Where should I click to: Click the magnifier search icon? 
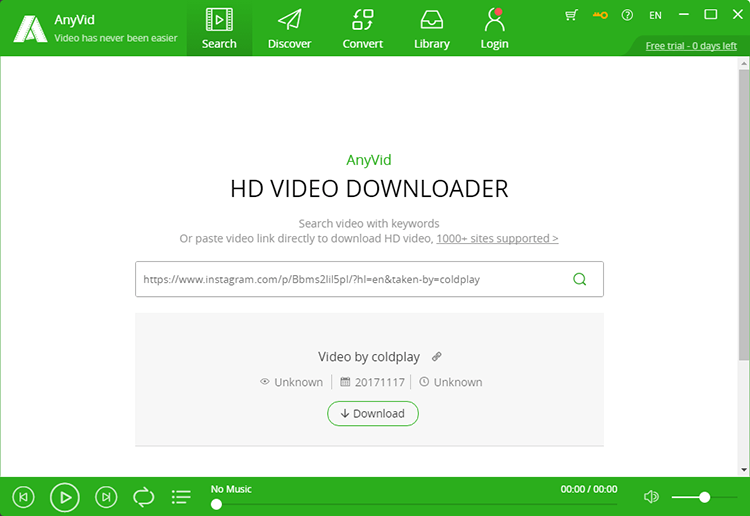pos(579,279)
